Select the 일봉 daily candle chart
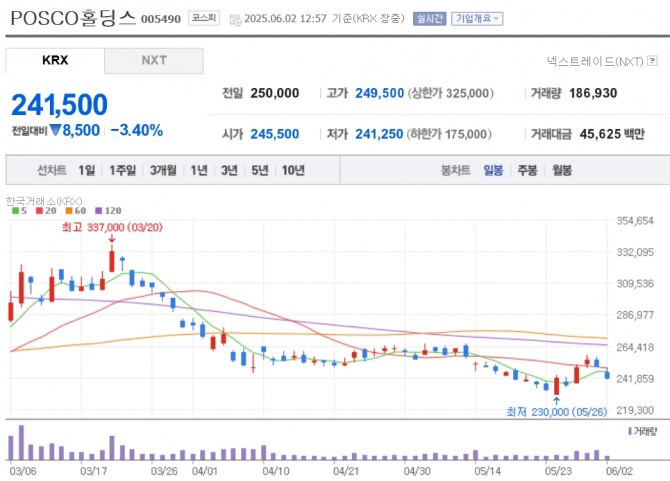Screen dimensions: 670x481 (x=493, y=170)
